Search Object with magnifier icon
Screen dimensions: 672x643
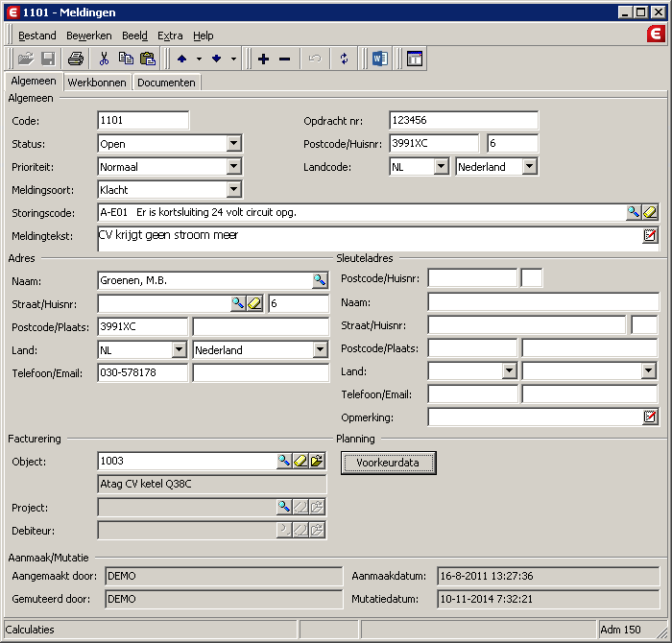click(x=284, y=461)
